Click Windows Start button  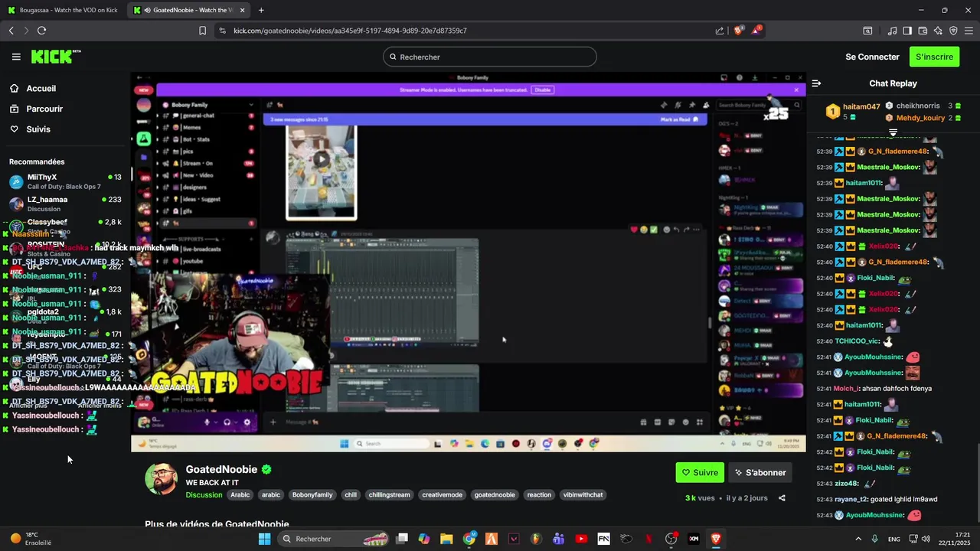coord(264,539)
